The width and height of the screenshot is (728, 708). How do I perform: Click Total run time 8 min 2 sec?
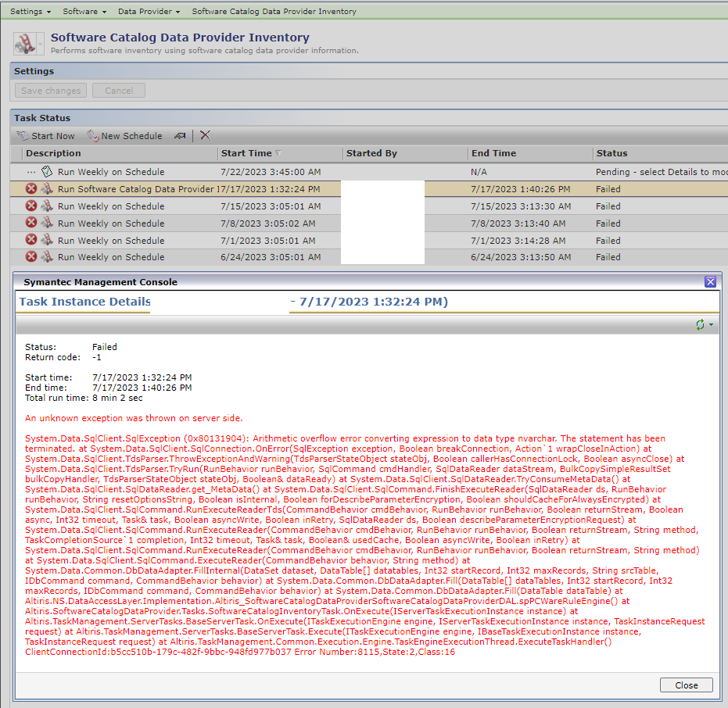tap(84, 398)
